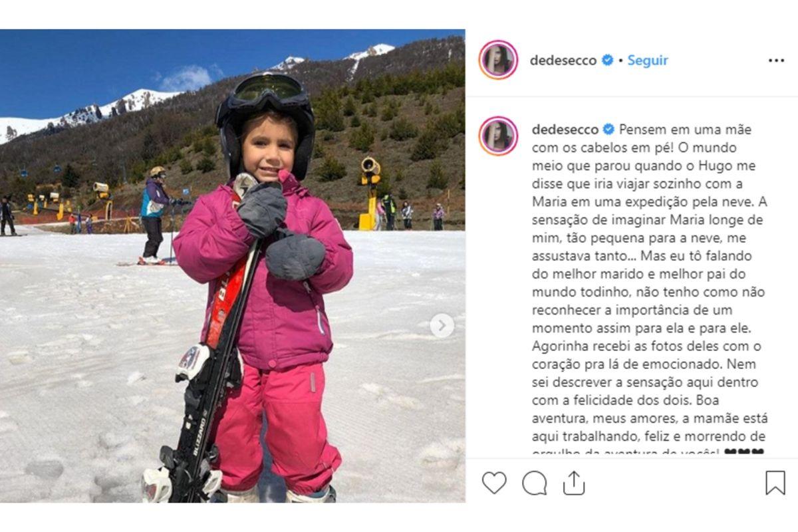Viewport: 798px width, 532px height.
Task: Open the profile avatar in the post header
Action: pyautogui.click(x=498, y=60)
